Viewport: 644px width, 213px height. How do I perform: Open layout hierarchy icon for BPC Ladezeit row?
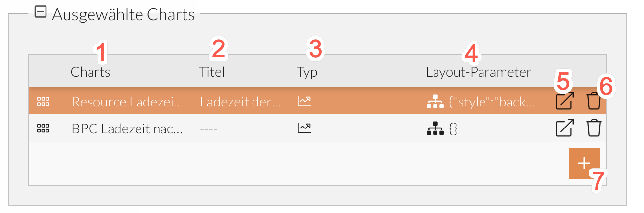[435, 128]
